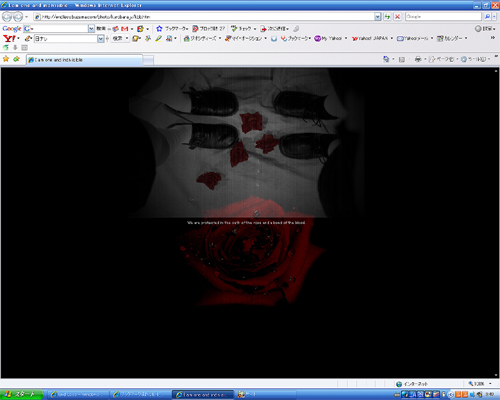Expand the address bar history dropdown
500x400 pixels.
378,17
